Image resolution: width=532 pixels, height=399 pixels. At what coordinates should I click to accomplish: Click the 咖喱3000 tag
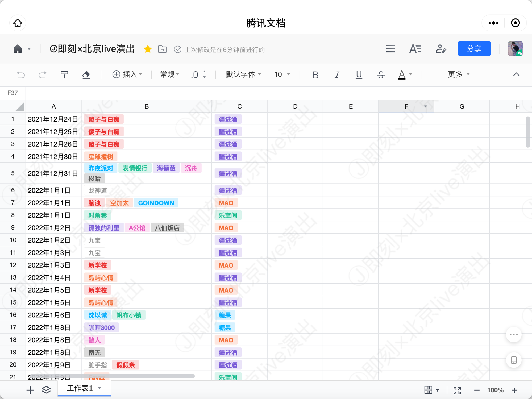pyautogui.click(x=101, y=328)
